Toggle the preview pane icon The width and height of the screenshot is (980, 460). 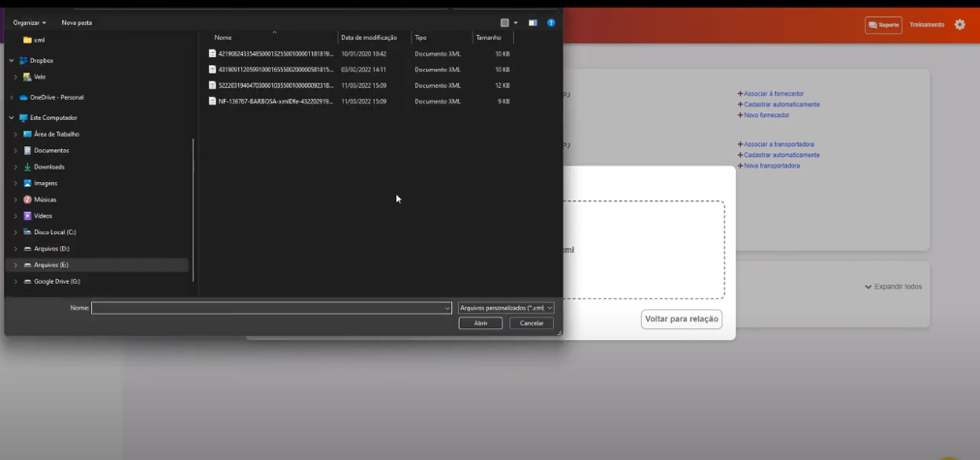[x=533, y=22]
